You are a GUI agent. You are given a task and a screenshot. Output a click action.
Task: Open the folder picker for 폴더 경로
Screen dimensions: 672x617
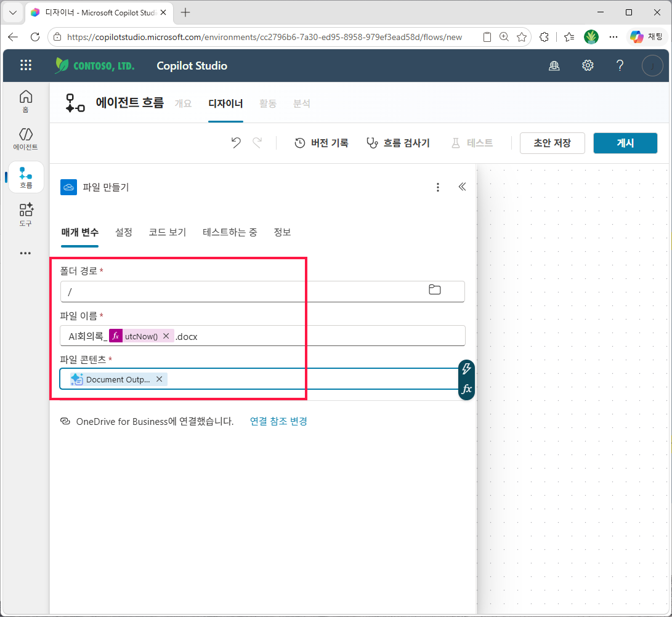[435, 290]
